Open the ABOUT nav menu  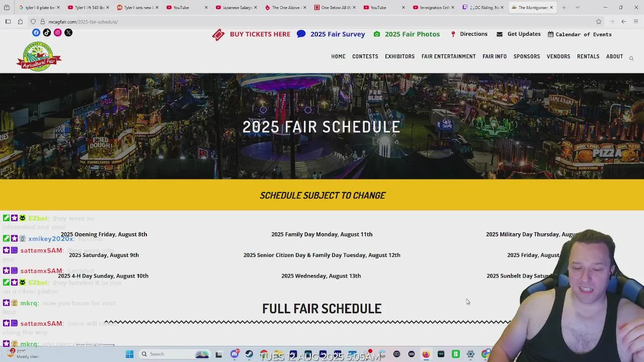point(614,56)
